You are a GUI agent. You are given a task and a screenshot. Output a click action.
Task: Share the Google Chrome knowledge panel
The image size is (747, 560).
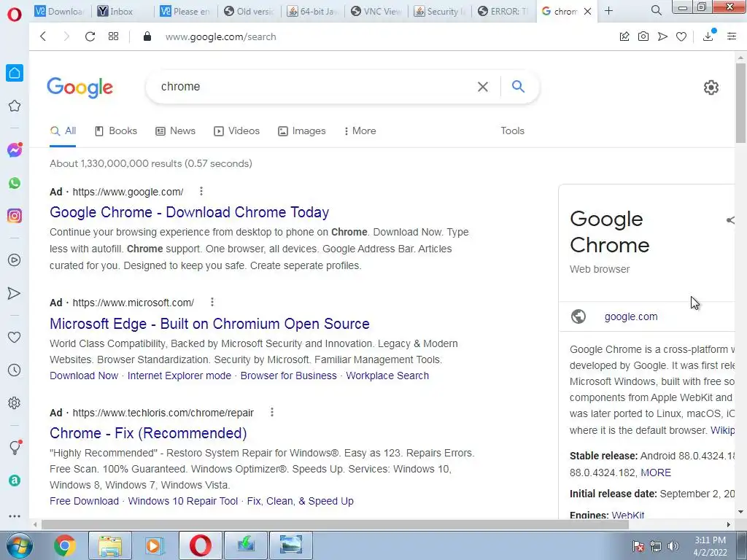(x=730, y=220)
